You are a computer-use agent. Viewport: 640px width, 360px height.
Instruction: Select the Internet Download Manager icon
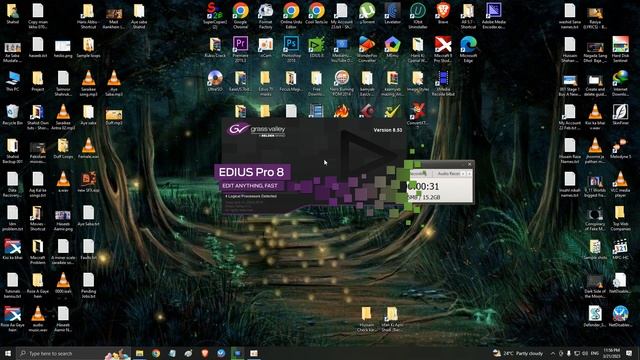(x=620, y=83)
